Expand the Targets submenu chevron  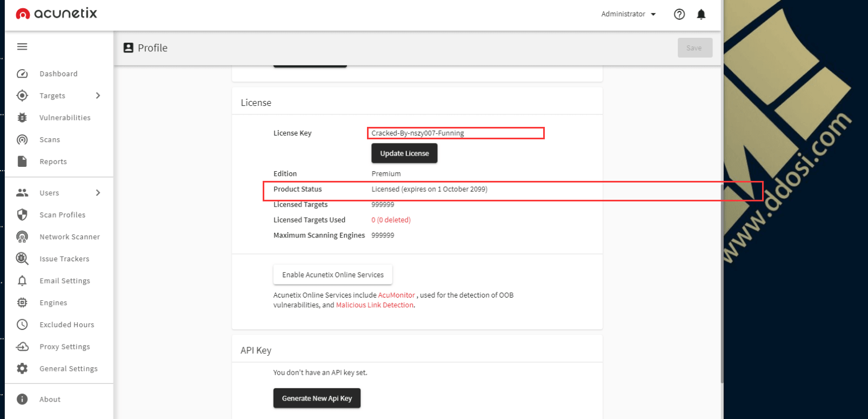coord(98,96)
